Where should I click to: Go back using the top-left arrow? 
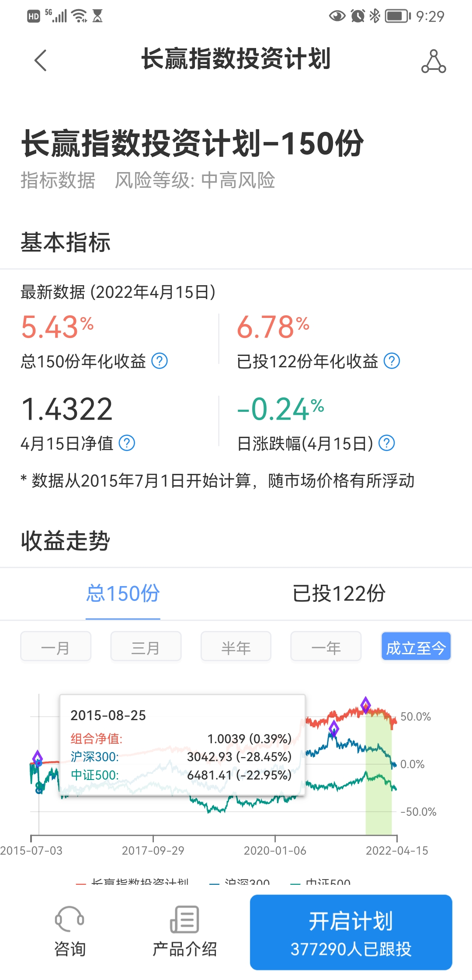coord(40,60)
